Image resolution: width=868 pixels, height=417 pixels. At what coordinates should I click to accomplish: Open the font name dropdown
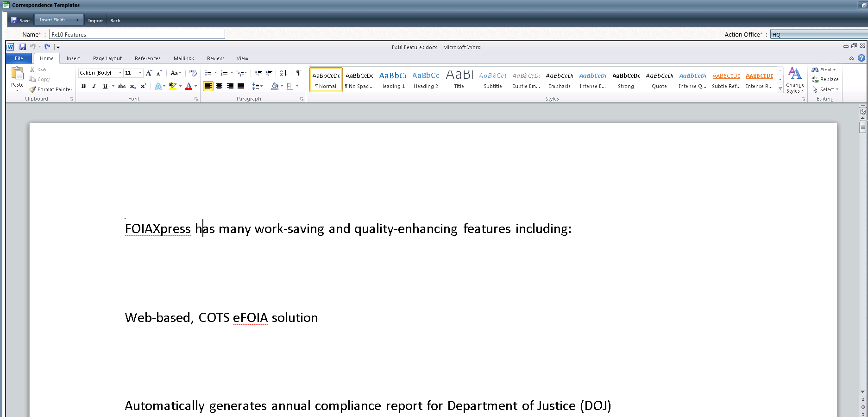point(120,73)
